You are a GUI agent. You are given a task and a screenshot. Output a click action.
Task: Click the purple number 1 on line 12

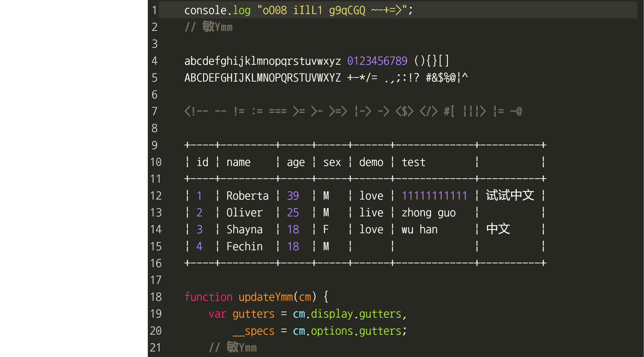tap(199, 195)
